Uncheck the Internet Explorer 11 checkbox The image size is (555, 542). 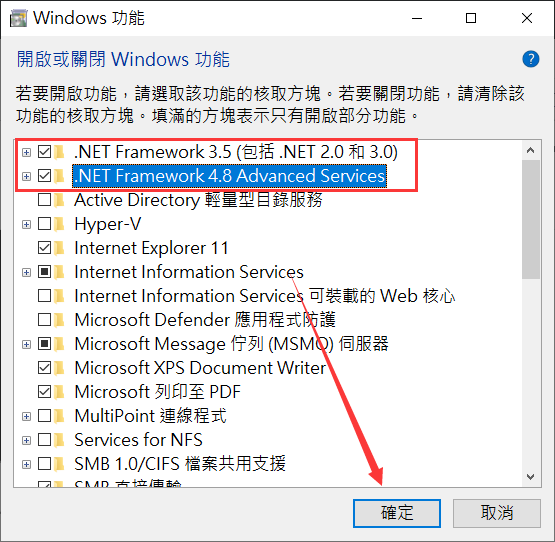click(x=45, y=248)
